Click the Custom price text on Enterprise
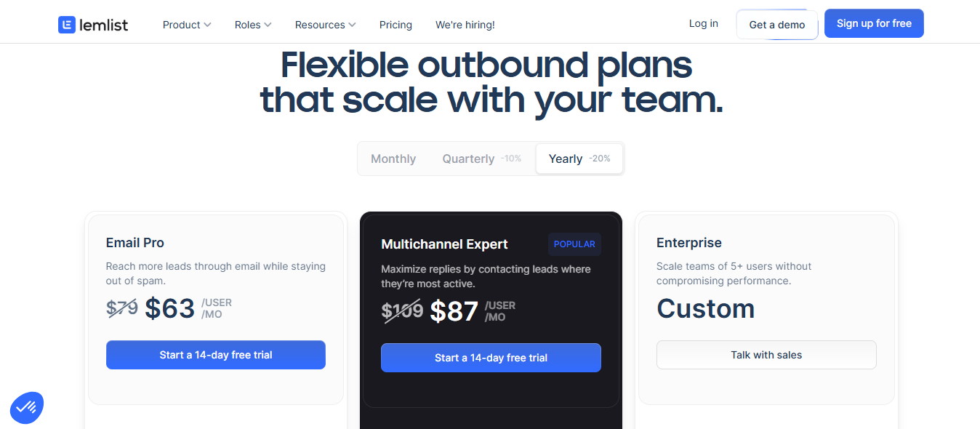The image size is (980, 429). point(705,309)
